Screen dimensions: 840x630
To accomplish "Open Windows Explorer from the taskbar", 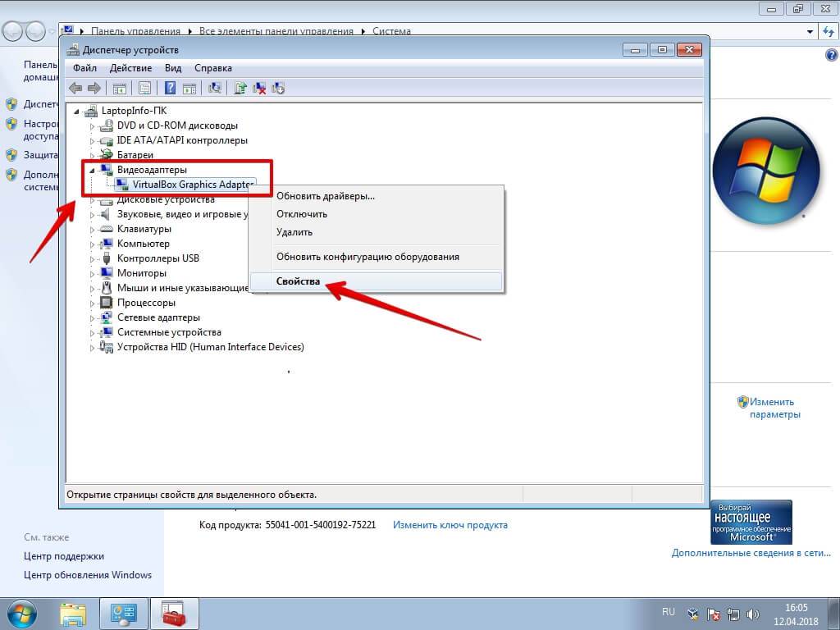I will click(73, 614).
